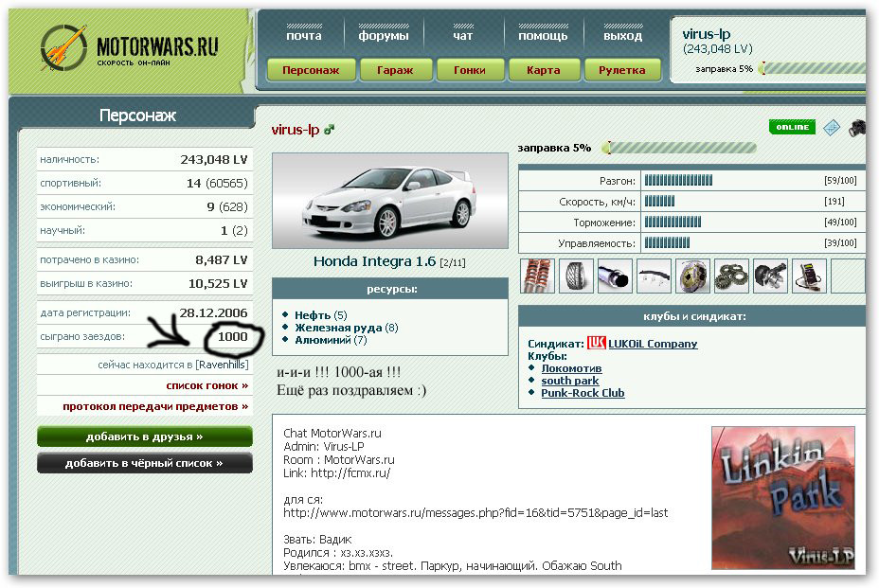Image resolution: width=879 pixels, height=588 pixels.
Task: Click the tire part icon
Action: [x=576, y=276]
